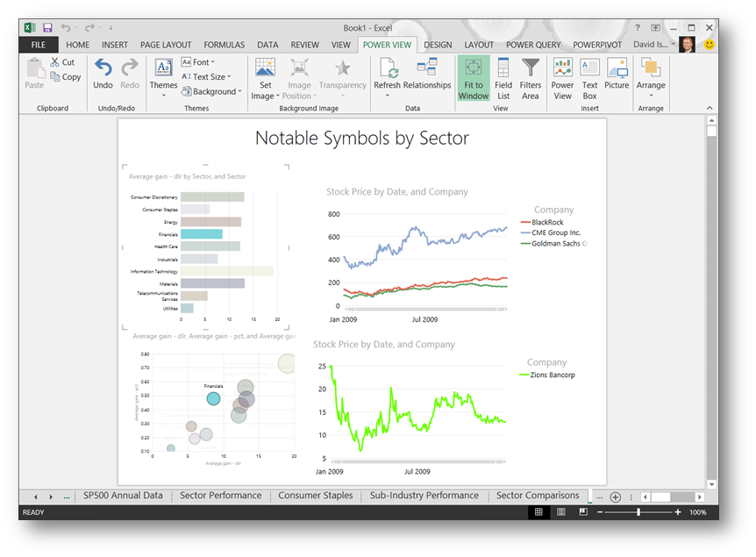Click the vertical scrollbar down arrow
The width and height of the screenshot is (756, 557).
(711, 483)
